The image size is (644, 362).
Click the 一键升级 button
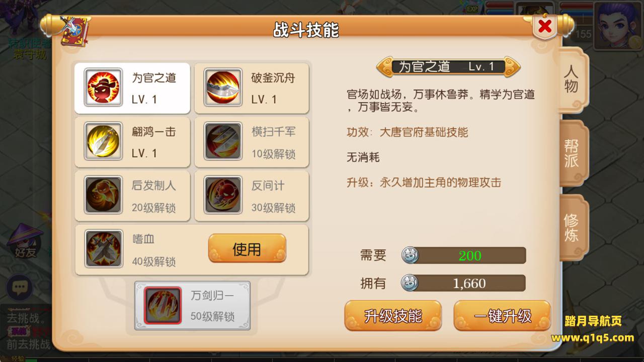pyautogui.click(x=502, y=315)
